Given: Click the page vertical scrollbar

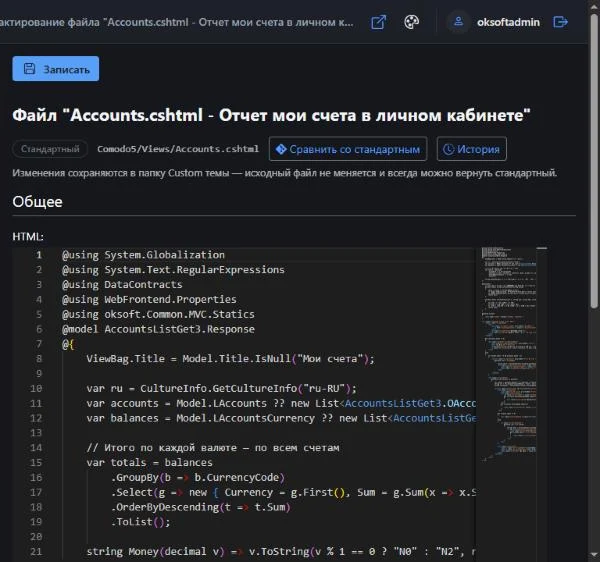Looking at the screenshot, I should (594, 161).
